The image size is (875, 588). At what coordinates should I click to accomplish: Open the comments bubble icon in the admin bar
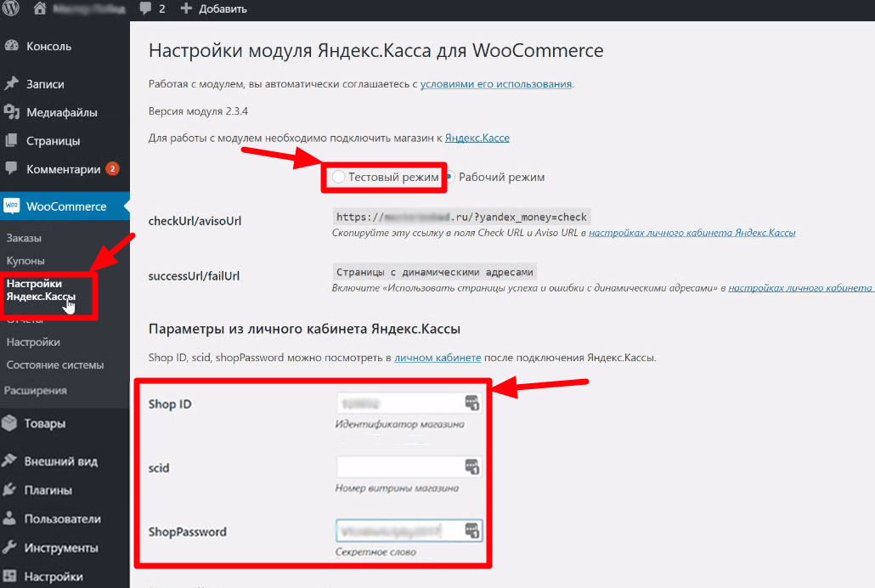[145, 8]
